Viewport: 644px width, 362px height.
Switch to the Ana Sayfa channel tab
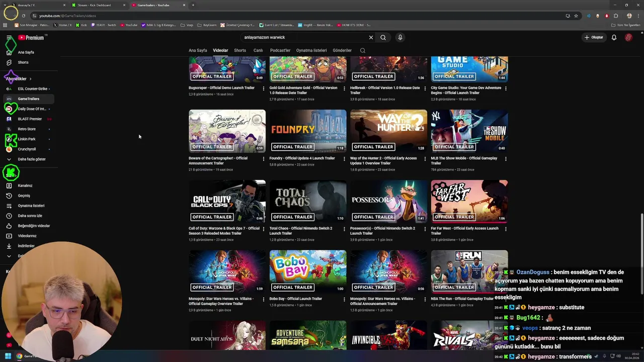tap(198, 50)
